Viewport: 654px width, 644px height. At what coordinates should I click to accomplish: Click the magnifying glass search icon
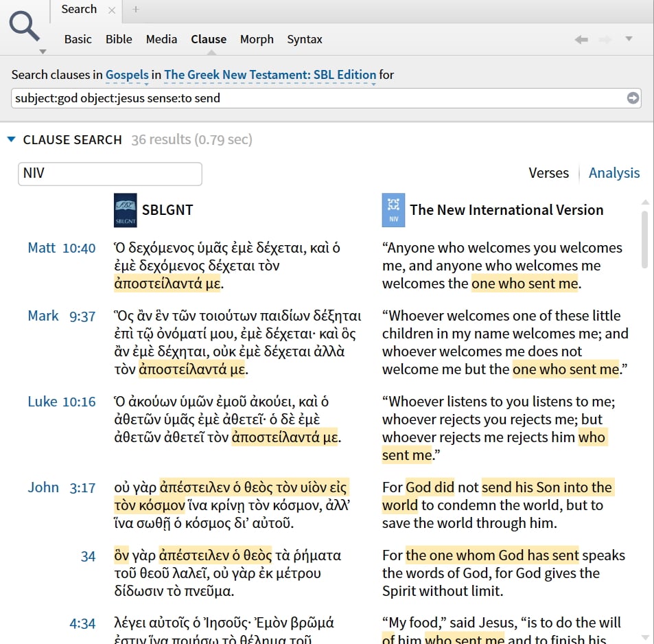coord(24,26)
